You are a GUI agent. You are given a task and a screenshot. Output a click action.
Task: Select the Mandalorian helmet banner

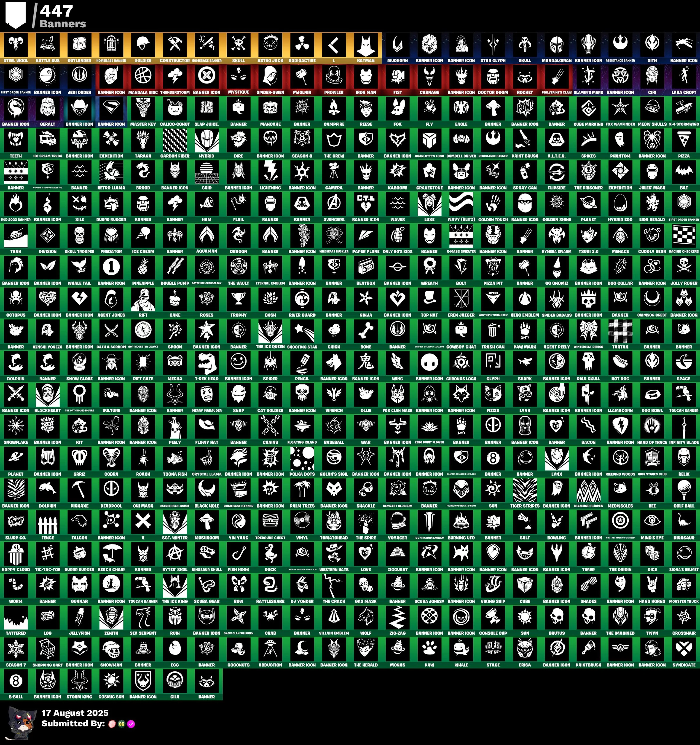[x=557, y=45]
